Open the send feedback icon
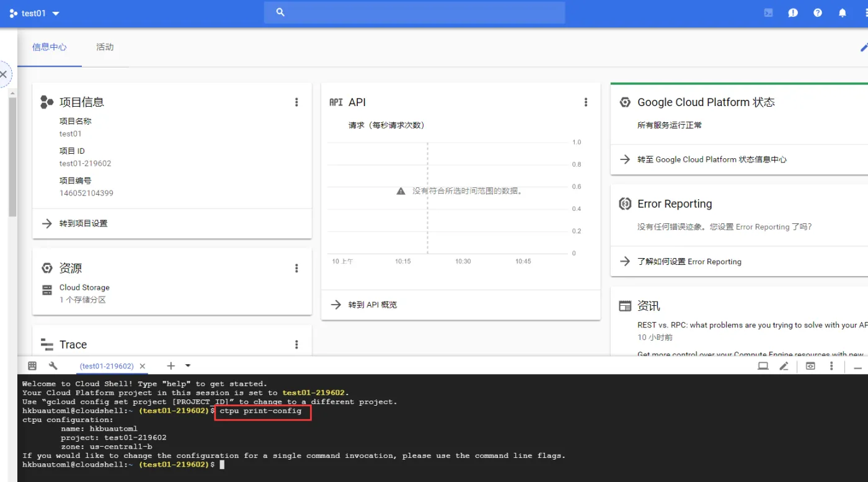868x482 pixels. click(793, 12)
